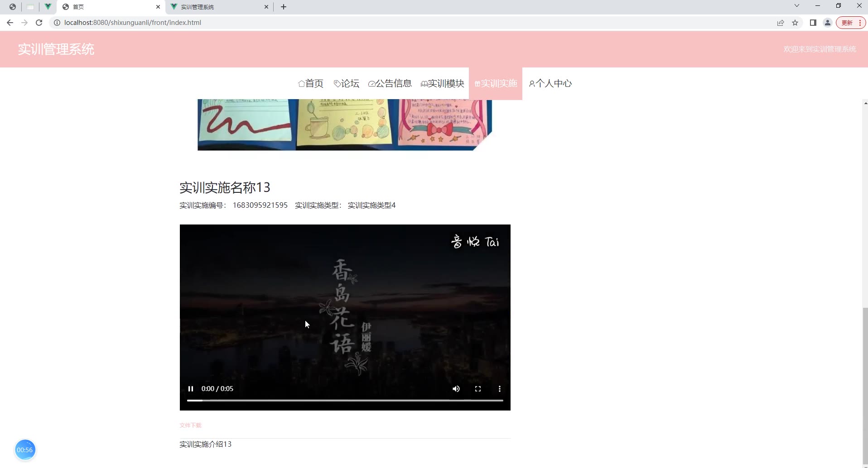Click the 欢迎来到实训管理系统 welcome text
The width and height of the screenshot is (868, 468).
[820, 49]
